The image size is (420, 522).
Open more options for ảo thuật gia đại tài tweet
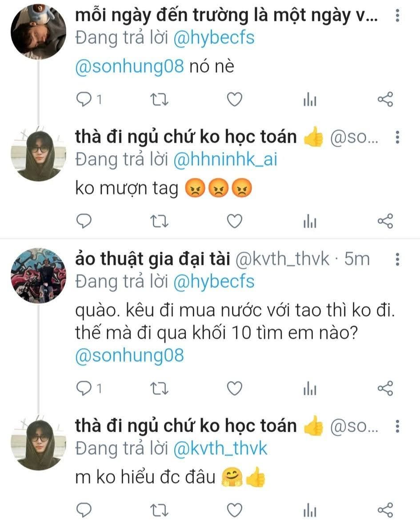pyautogui.click(x=397, y=259)
